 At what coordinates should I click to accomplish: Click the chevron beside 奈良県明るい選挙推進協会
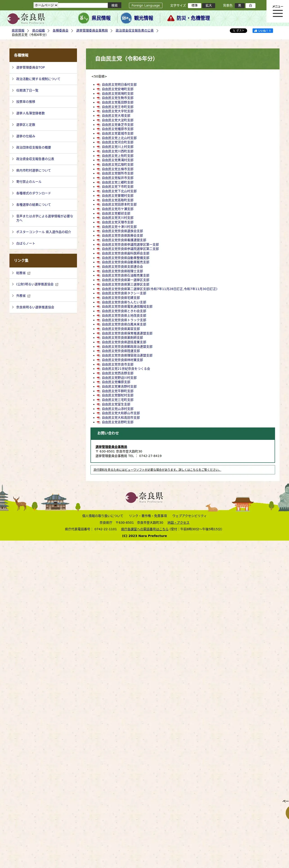coord(13,307)
